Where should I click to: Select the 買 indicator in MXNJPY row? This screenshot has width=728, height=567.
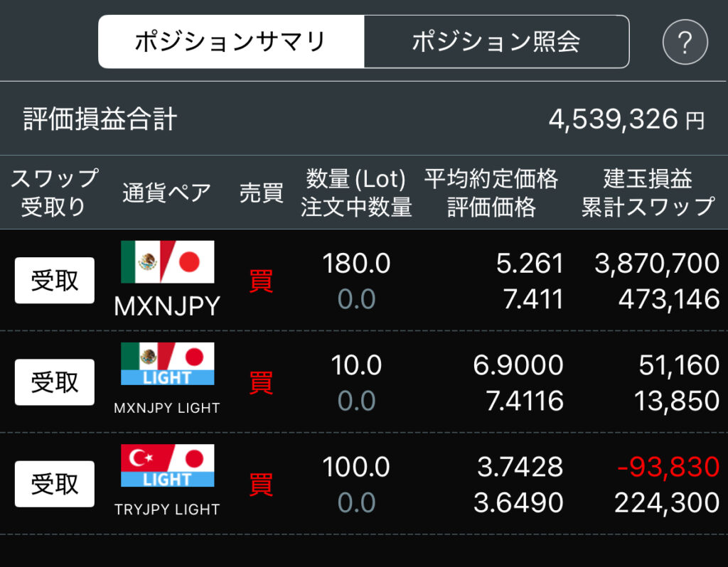[x=261, y=281]
